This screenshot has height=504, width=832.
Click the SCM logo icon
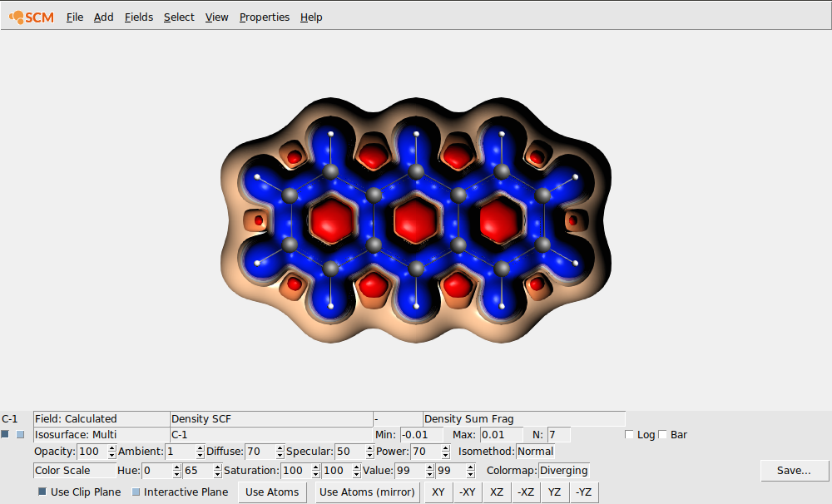click(15, 17)
